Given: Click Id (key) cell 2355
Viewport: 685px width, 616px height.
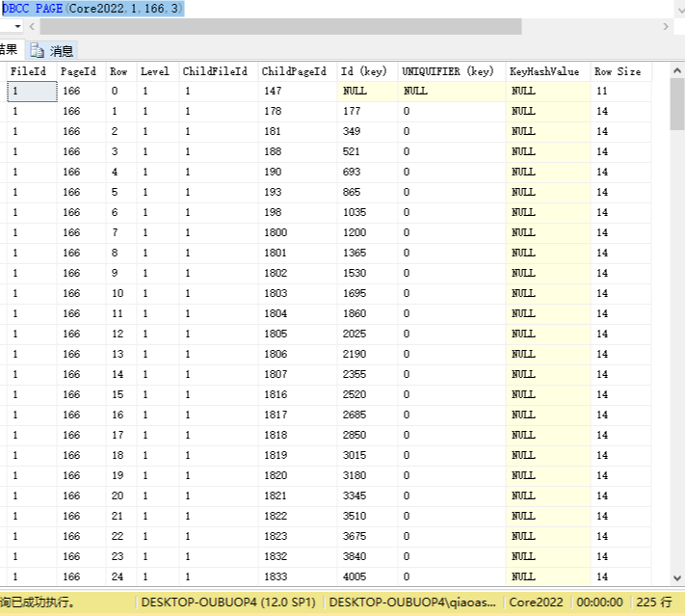Looking at the screenshot, I should (368, 374).
